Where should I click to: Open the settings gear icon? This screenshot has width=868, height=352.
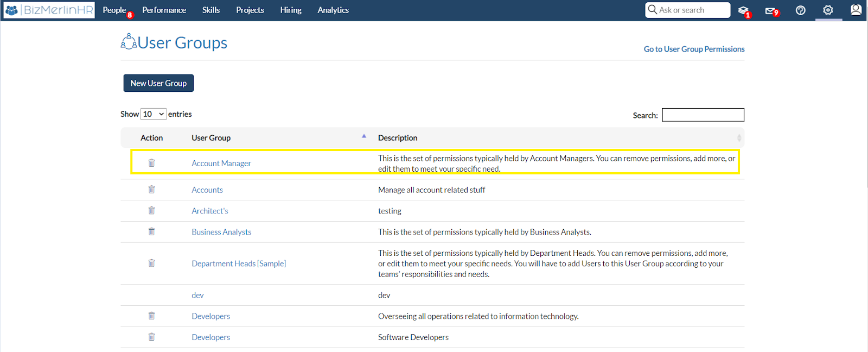click(x=828, y=10)
